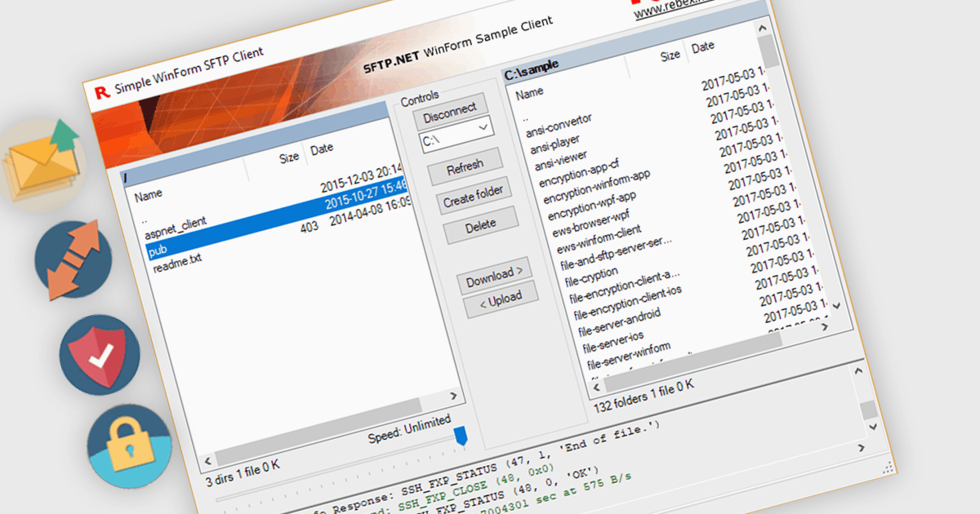Viewport: 980px width, 514px height.
Task: Select the ews-browser-wpf local folder
Action: (x=590, y=225)
